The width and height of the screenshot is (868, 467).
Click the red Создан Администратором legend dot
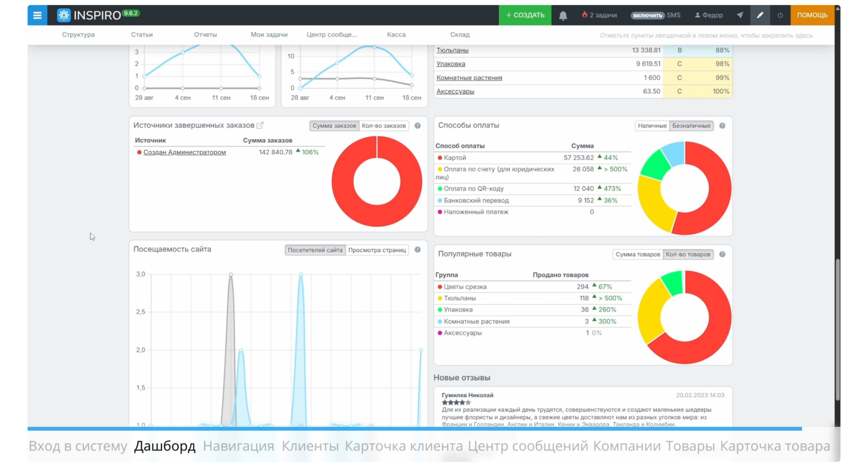pos(139,152)
